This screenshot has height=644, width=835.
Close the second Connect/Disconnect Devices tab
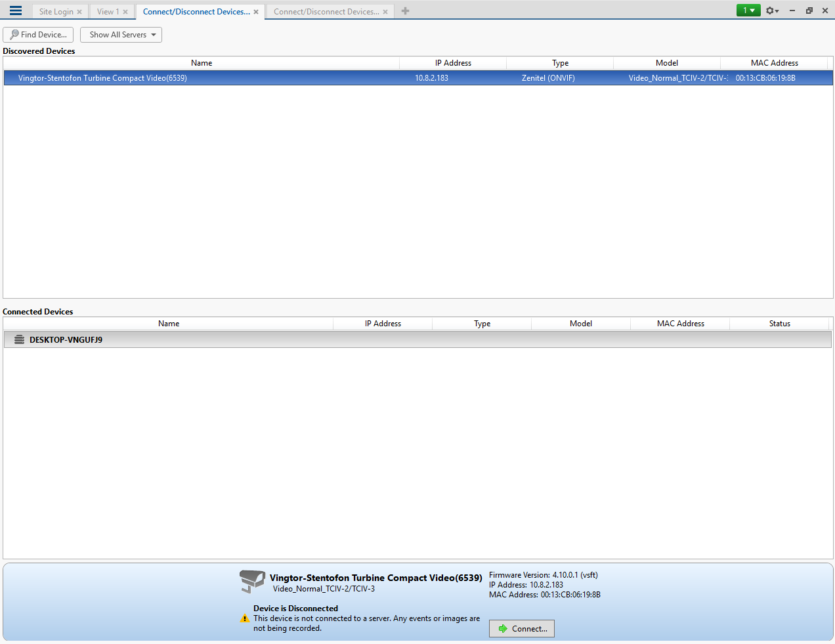(x=385, y=12)
